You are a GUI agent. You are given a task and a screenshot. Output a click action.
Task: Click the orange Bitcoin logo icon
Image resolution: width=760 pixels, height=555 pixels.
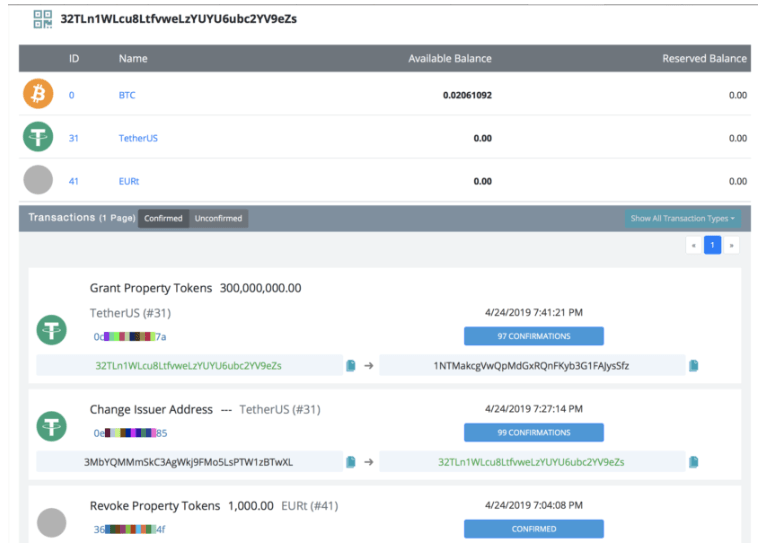pyautogui.click(x=38, y=94)
